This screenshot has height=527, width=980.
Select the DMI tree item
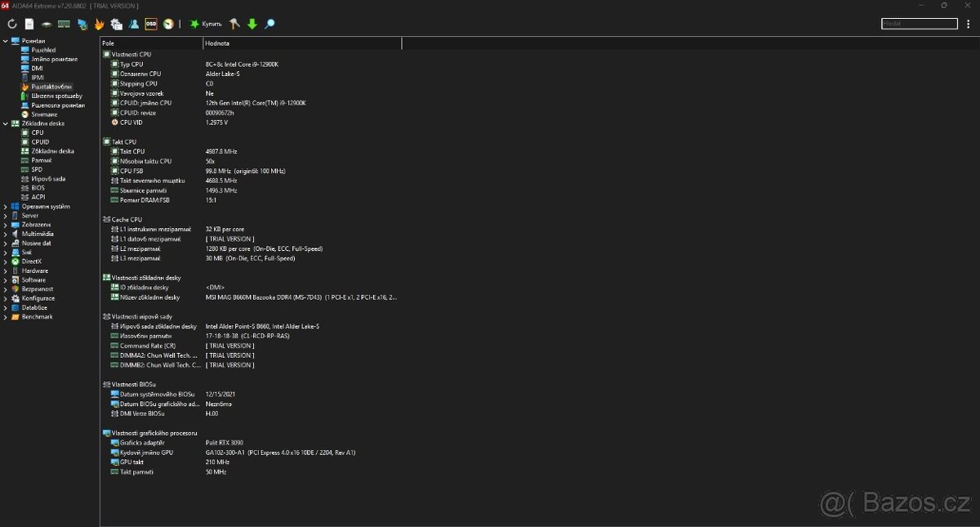pos(37,69)
